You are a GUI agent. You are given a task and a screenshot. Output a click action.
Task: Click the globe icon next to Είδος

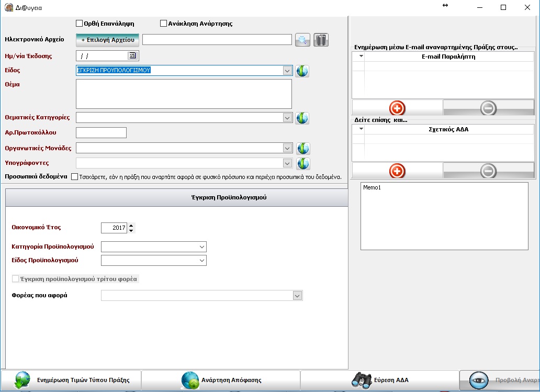click(x=302, y=71)
